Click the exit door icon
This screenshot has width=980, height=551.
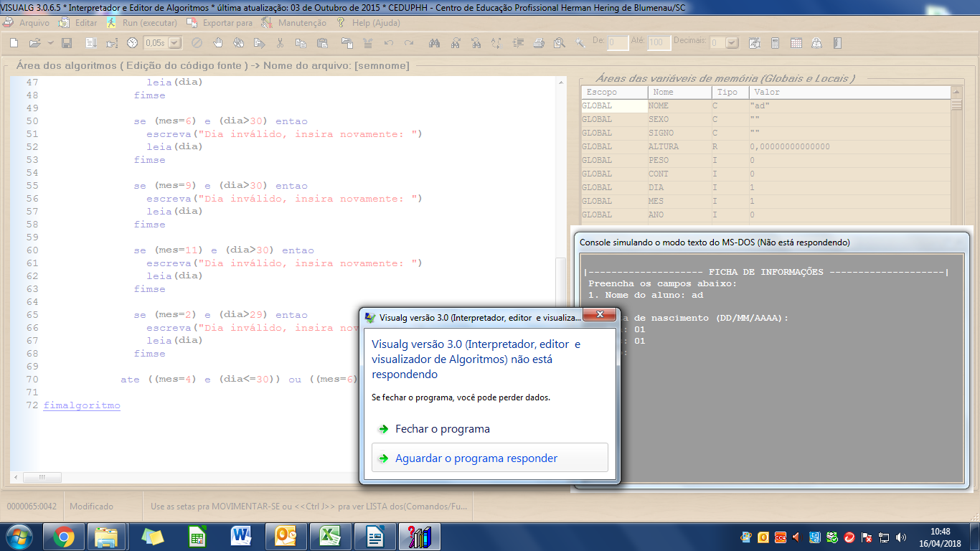837,43
